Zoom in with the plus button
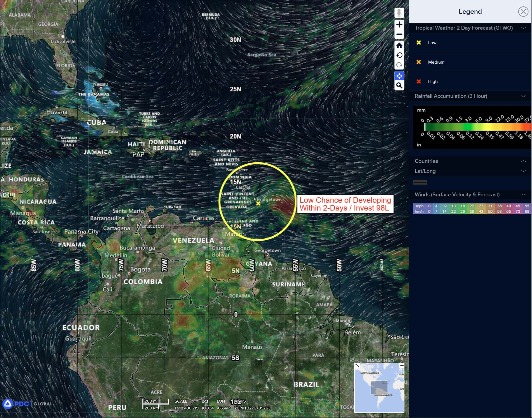This screenshot has width=532, height=418. pos(399,24)
